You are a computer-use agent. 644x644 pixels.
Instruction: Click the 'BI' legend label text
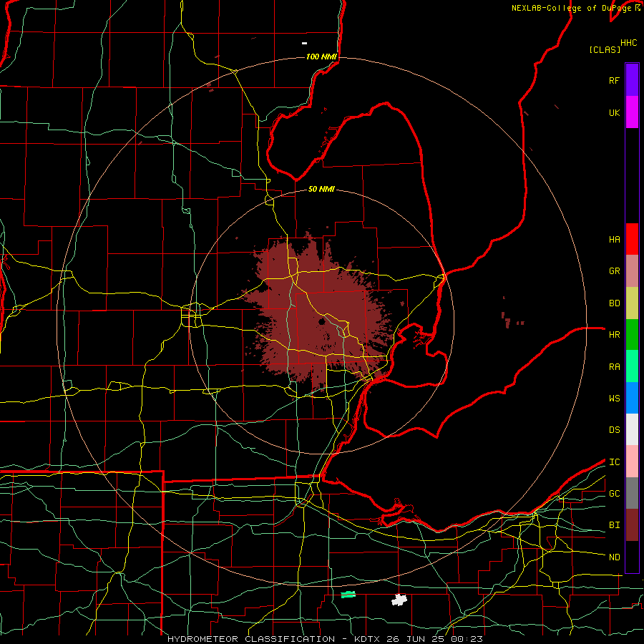click(614, 525)
